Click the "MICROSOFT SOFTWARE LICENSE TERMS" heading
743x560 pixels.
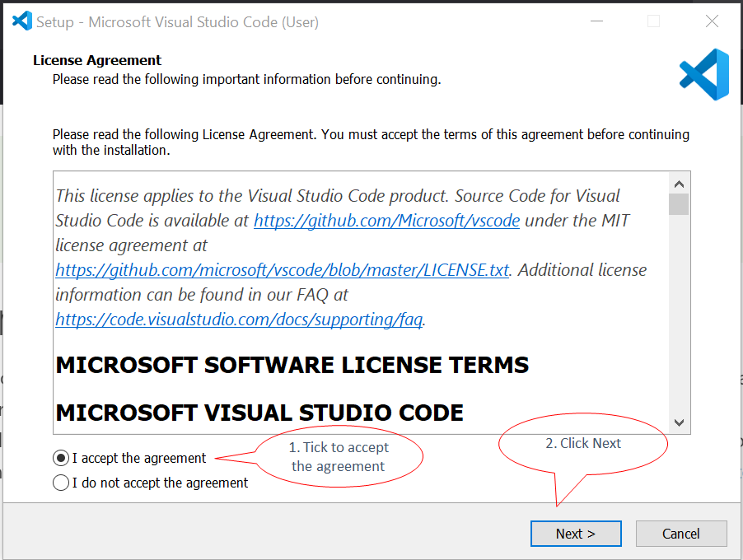tap(292, 365)
